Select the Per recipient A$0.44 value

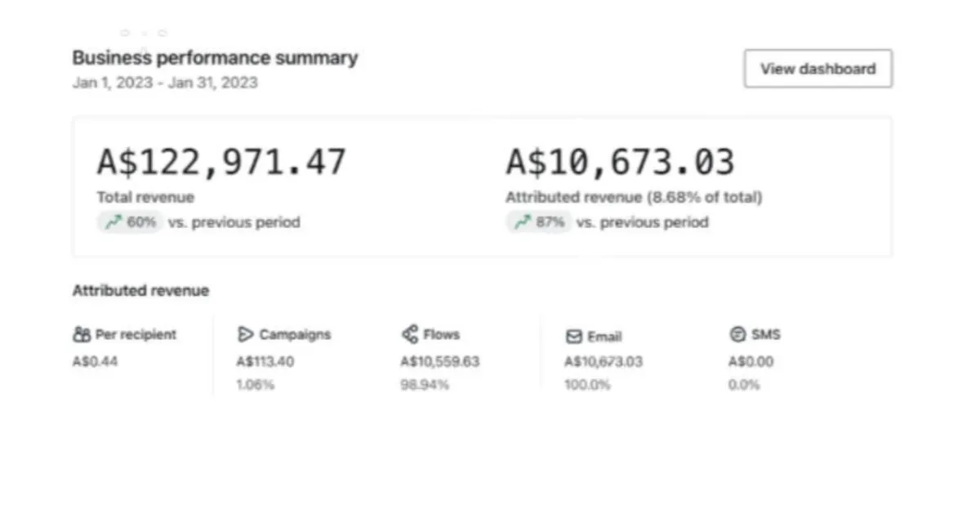pos(95,362)
